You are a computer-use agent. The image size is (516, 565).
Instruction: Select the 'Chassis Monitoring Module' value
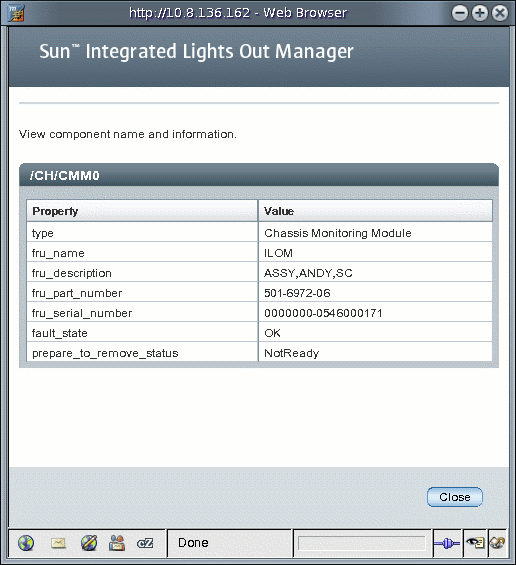[x=375, y=233]
